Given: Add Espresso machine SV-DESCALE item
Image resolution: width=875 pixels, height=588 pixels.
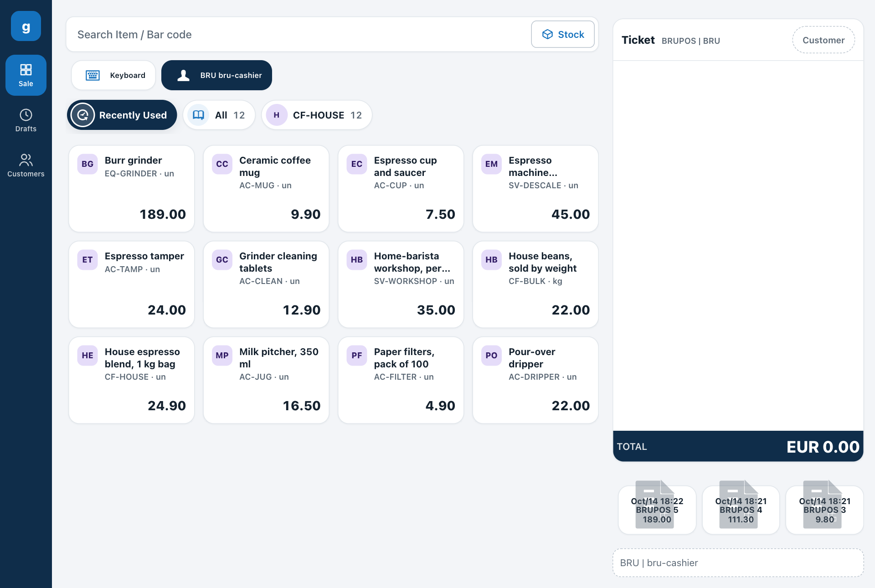Looking at the screenshot, I should [x=535, y=189].
